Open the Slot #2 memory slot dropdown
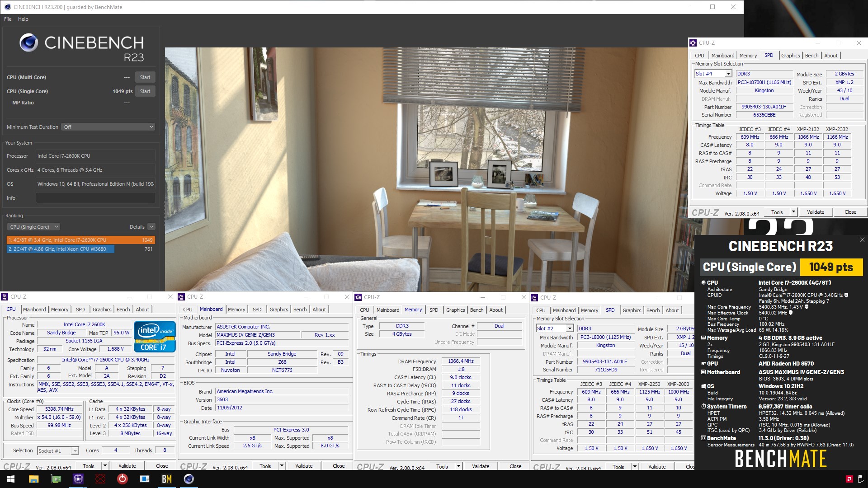The height and width of the screenshot is (488, 868). (x=570, y=328)
